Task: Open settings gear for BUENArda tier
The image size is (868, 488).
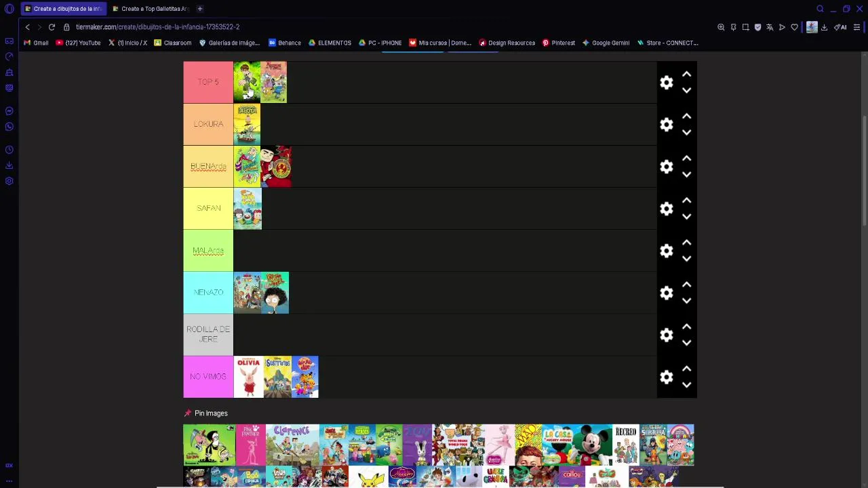Action: tap(667, 167)
